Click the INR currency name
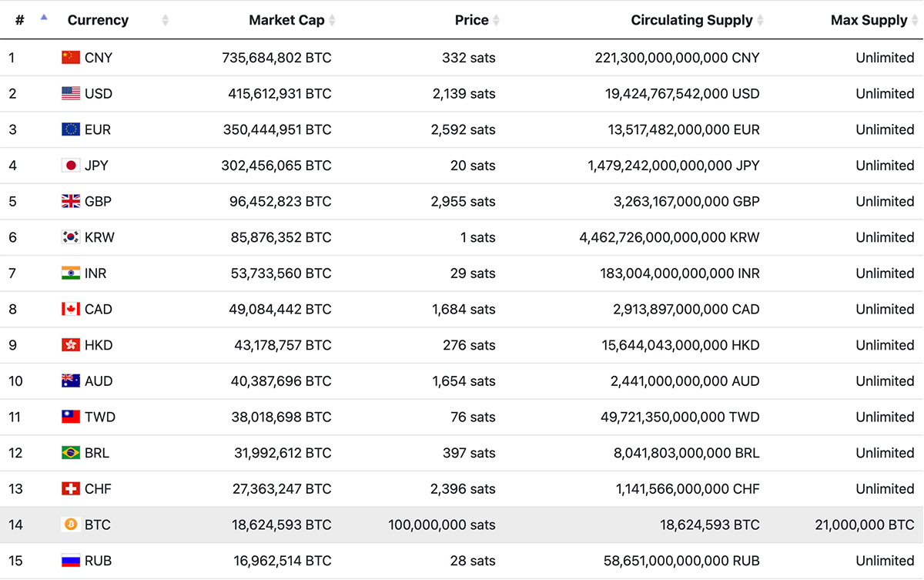924x580 pixels. click(95, 273)
